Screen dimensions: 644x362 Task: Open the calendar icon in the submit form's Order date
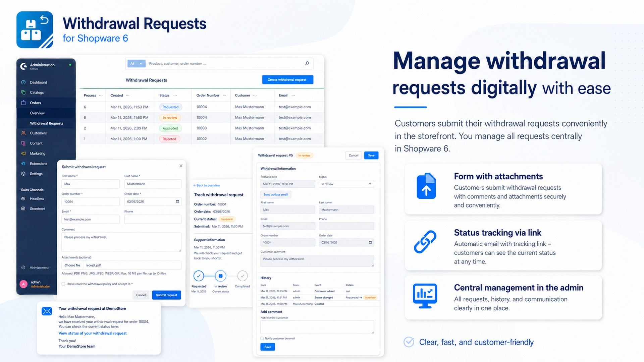177,202
